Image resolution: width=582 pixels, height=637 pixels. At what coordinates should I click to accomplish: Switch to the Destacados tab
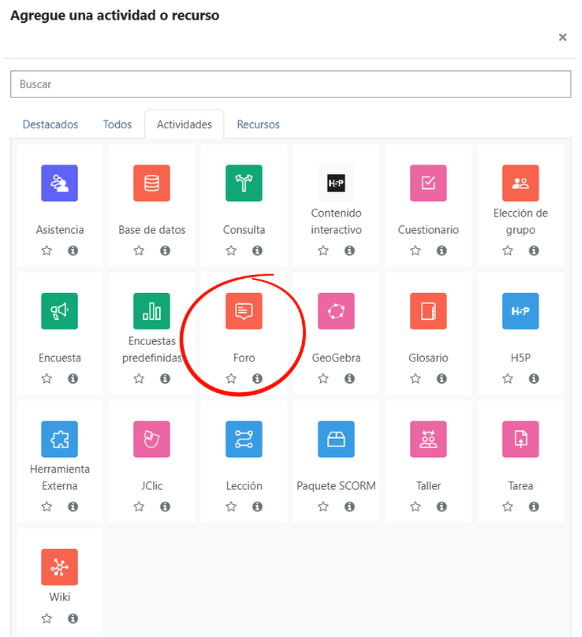[x=50, y=124]
